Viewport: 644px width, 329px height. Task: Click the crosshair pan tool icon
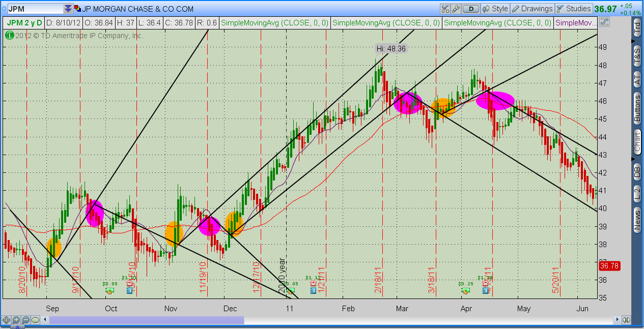(x=7, y=320)
